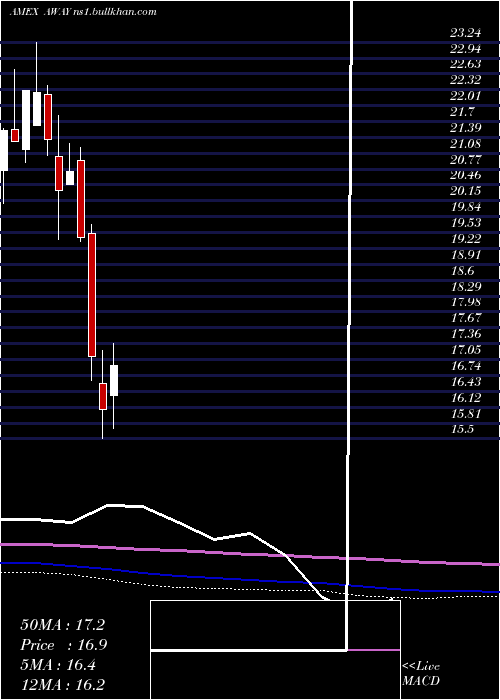
Task: Click the 22.32 price axis label
Action: click(x=465, y=80)
